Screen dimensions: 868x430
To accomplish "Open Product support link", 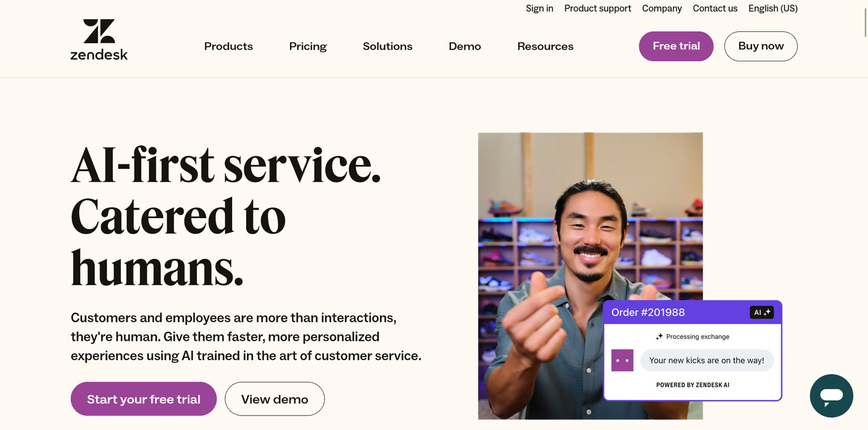I will click(x=598, y=8).
